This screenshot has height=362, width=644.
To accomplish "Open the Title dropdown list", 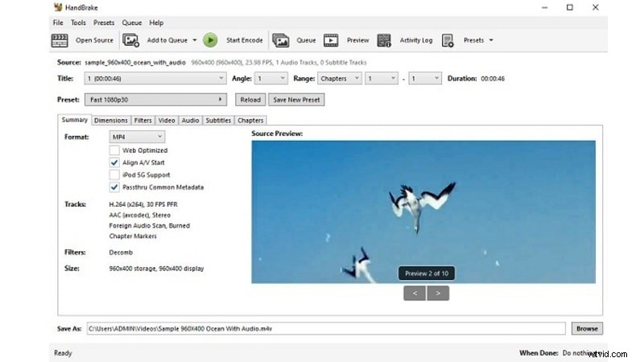I will (x=155, y=79).
